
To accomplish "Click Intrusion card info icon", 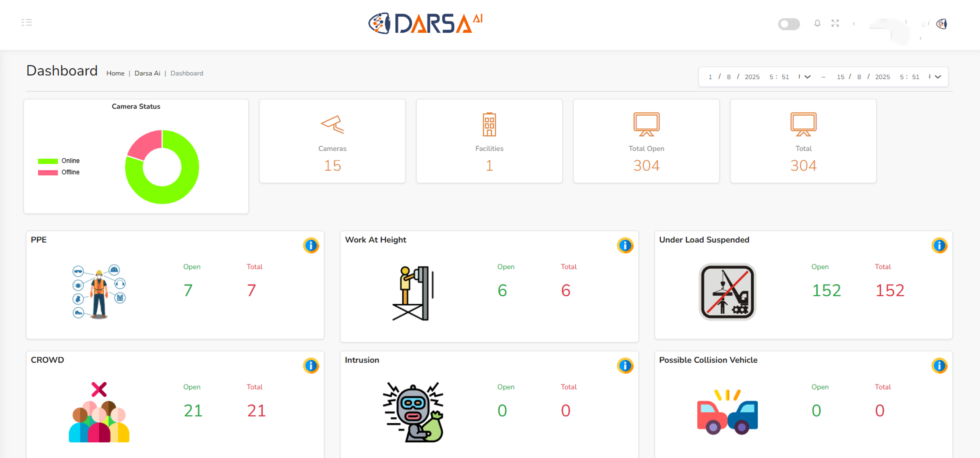I will pos(625,366).
